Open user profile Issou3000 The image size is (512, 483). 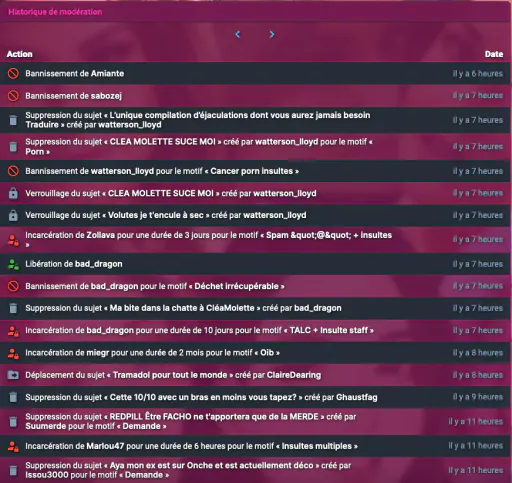pyautogui.click(x=47, y=475)
